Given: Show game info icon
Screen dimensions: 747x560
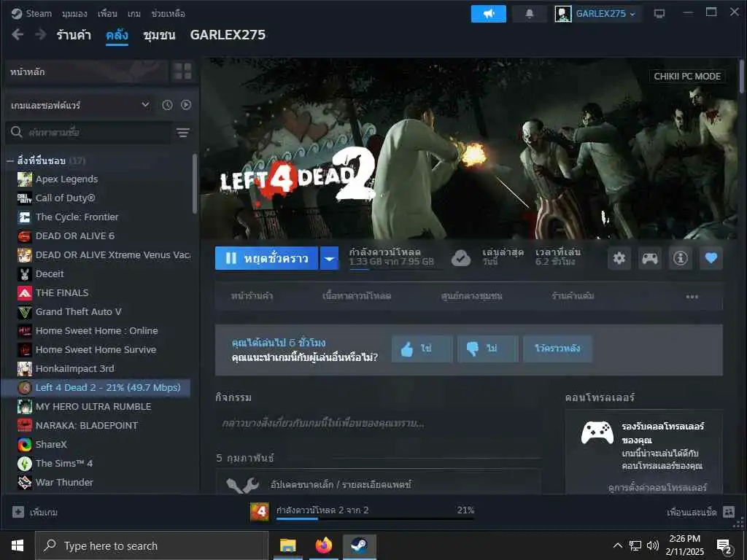Looking at the screenshot, I should coord(681,258).
